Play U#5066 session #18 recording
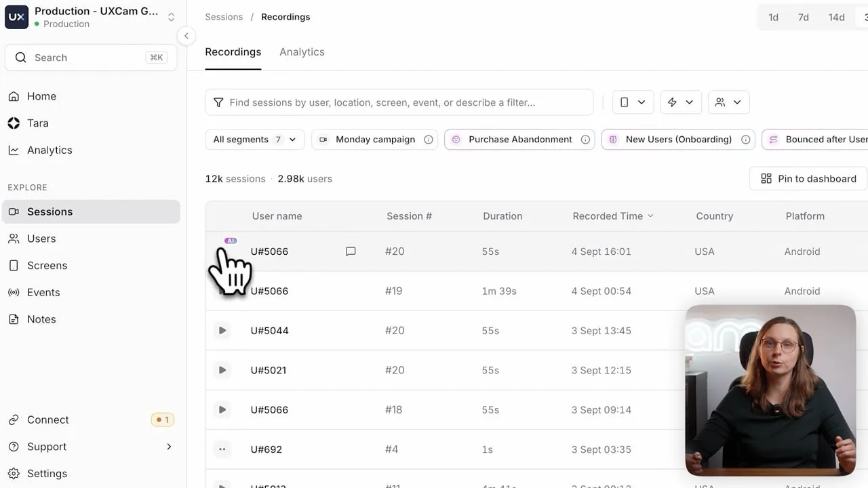868x488 pixels. 222,410
